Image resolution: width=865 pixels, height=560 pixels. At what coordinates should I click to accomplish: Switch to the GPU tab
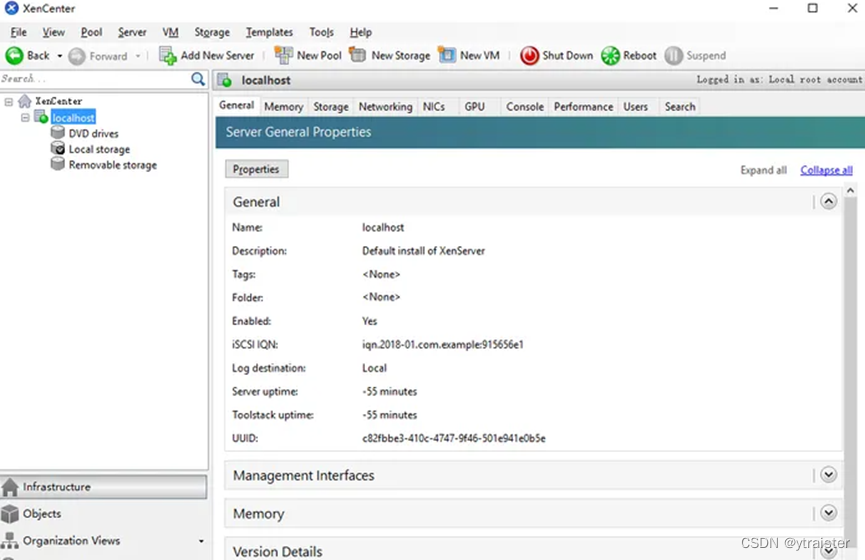tap(474, 106)
